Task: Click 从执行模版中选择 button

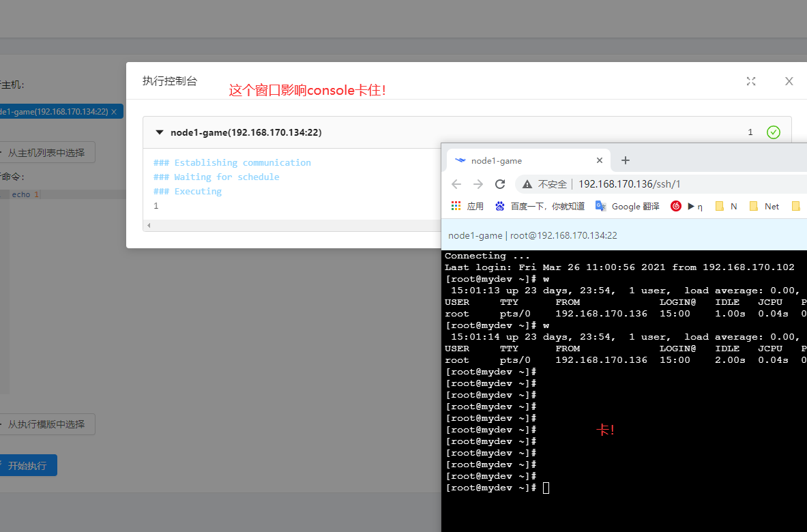Action: tap(47, 424)
